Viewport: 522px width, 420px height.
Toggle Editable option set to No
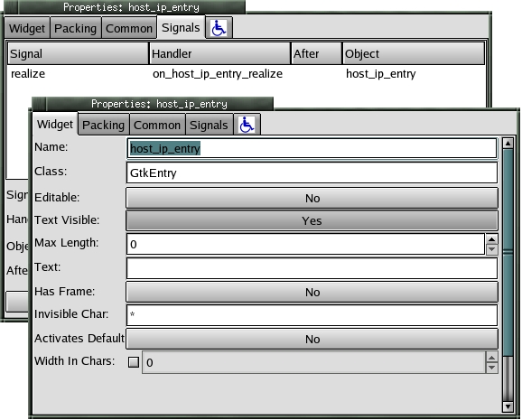[x=312, y=198]
